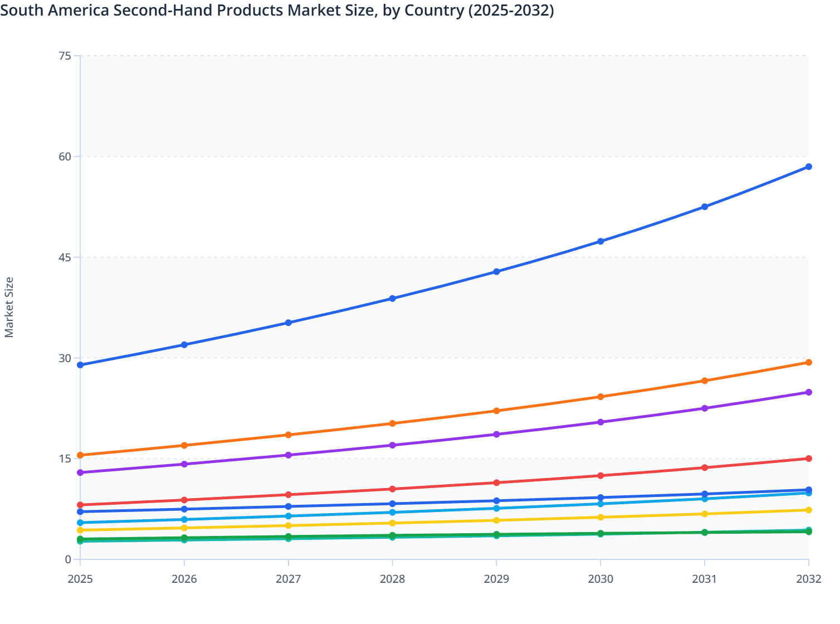Select the yellow line's 2031 data point
Viewport: 840px width, 624px height.
click(x=704, y=514)
